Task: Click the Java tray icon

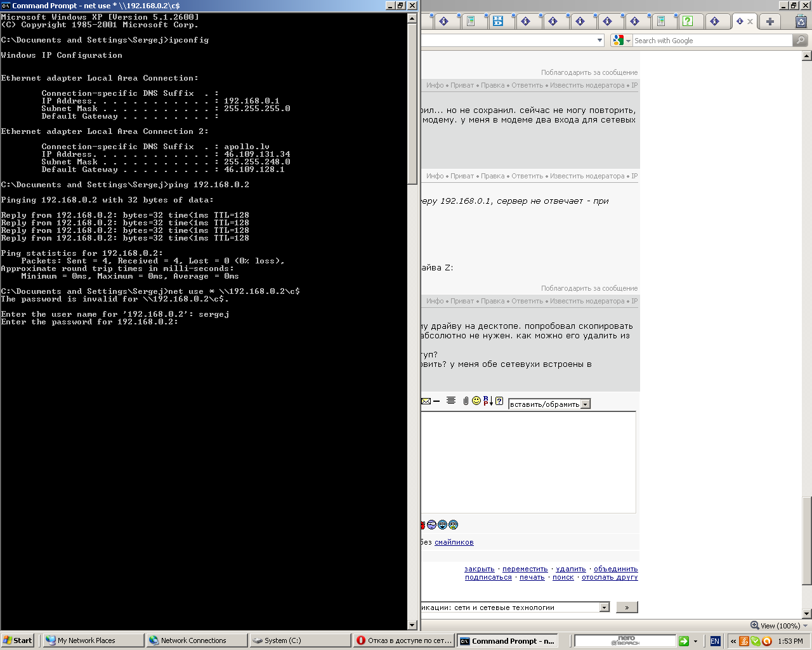Action: point(744,641)
